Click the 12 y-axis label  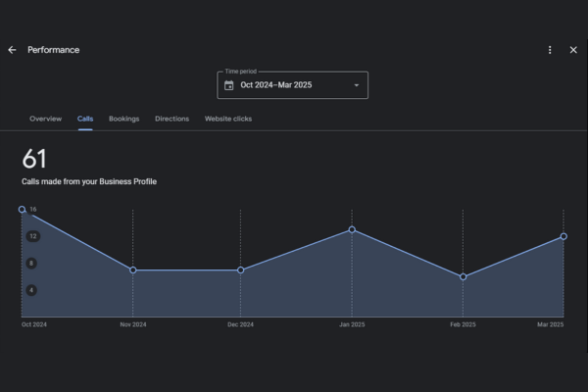tap(33, 236)
